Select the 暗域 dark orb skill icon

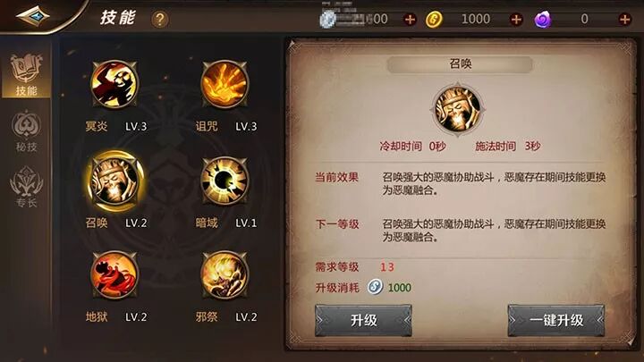pyautogui.click(x=225, y=181)
